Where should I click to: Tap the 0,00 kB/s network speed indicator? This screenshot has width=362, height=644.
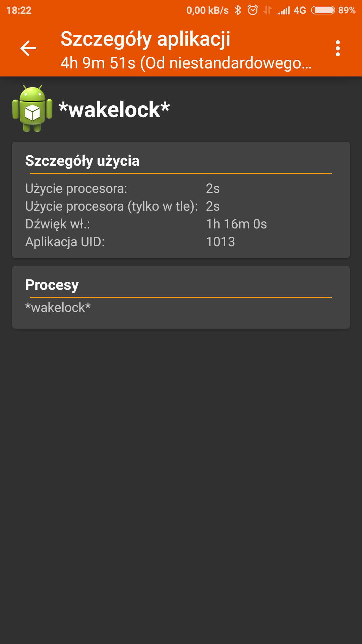pyautogui.click(x=207, y=10)
